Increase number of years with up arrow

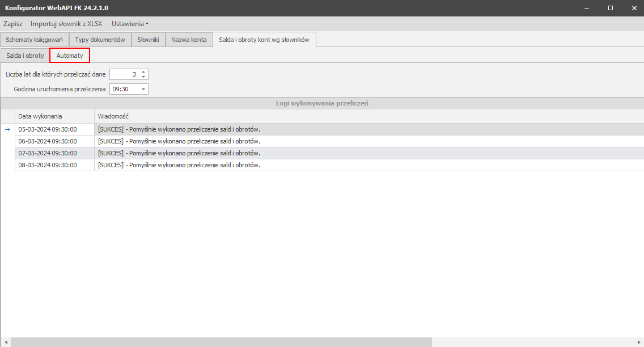[143, 72]
